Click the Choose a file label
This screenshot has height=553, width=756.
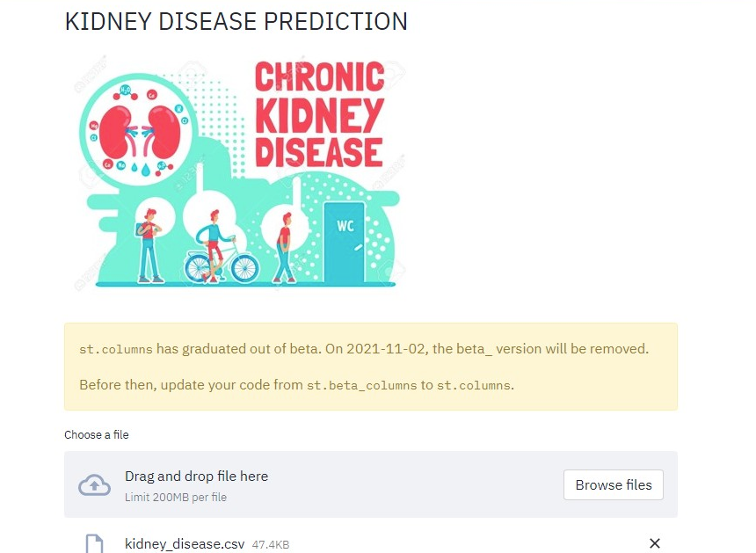(x=97, y=435)
